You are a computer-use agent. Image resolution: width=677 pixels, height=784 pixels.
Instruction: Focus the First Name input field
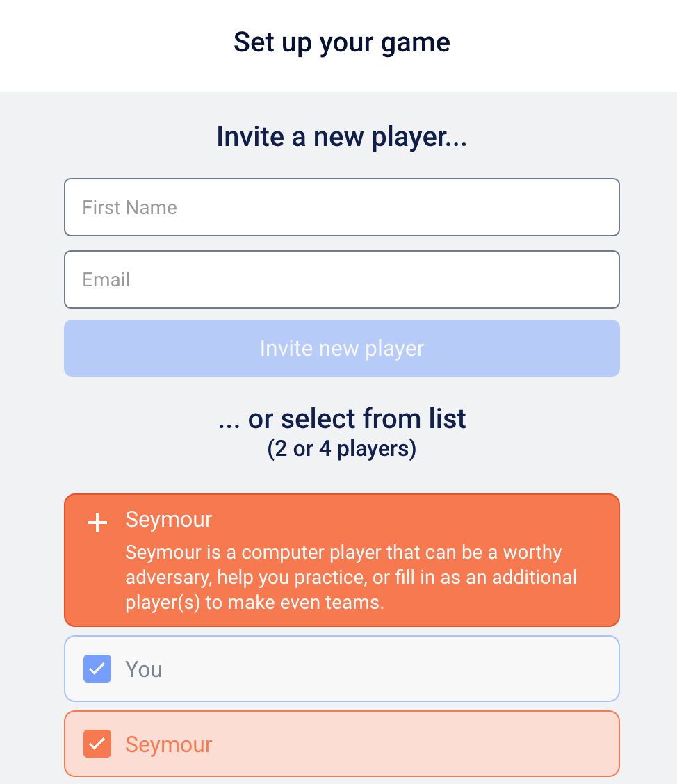point(341,207)
